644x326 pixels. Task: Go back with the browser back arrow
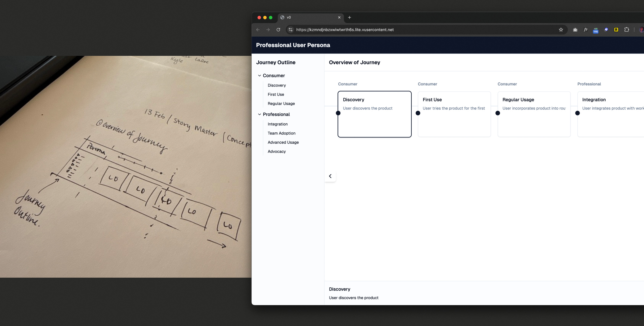258,30
